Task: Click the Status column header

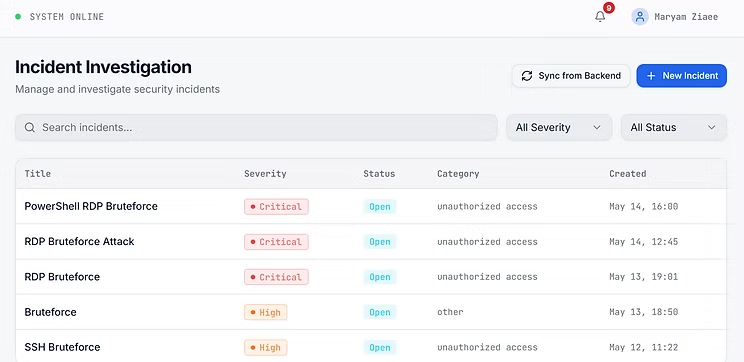Action: tap(379, 174)
